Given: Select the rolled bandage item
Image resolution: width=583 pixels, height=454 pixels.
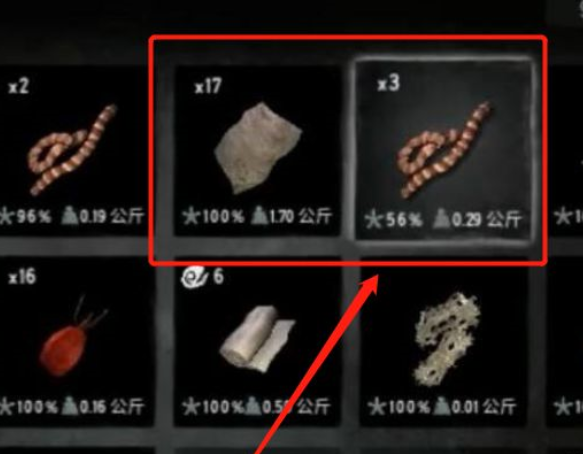Looking at the screenshot, I should pyautogui.click(x=257, y=342).
